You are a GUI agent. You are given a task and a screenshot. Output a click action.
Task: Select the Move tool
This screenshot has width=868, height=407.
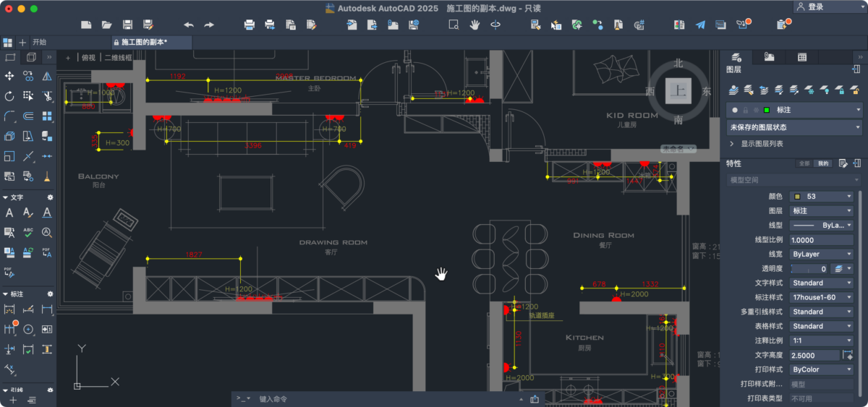click(9, 76)
